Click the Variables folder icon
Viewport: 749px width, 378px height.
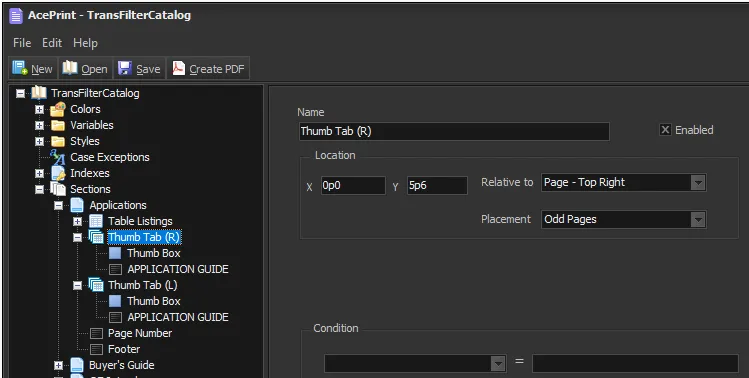coord(58,126)
